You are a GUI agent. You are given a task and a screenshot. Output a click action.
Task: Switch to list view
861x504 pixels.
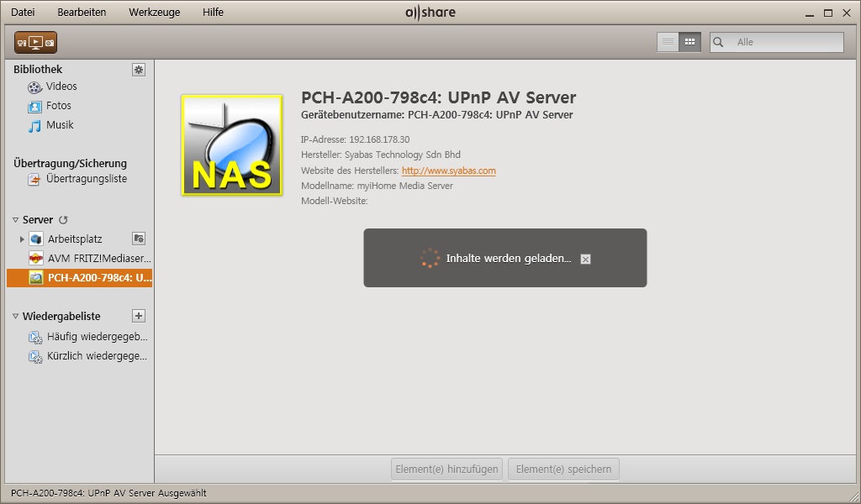(668, 42)
